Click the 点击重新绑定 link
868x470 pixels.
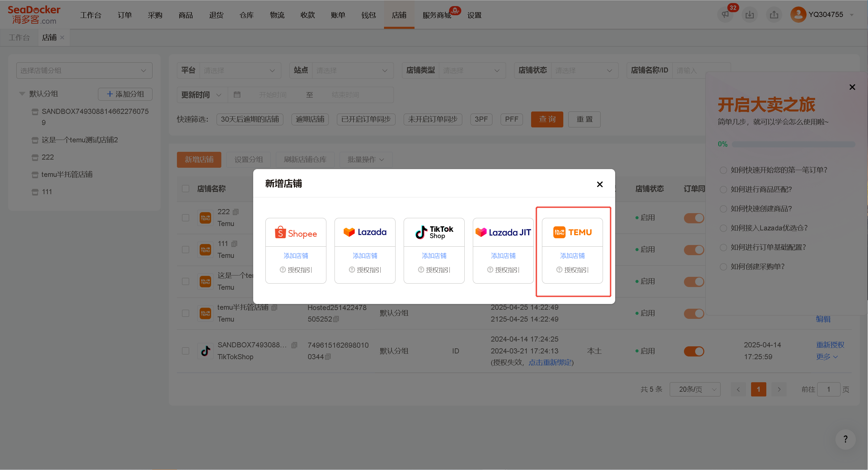pyautogui.click(x=550, y=362)
